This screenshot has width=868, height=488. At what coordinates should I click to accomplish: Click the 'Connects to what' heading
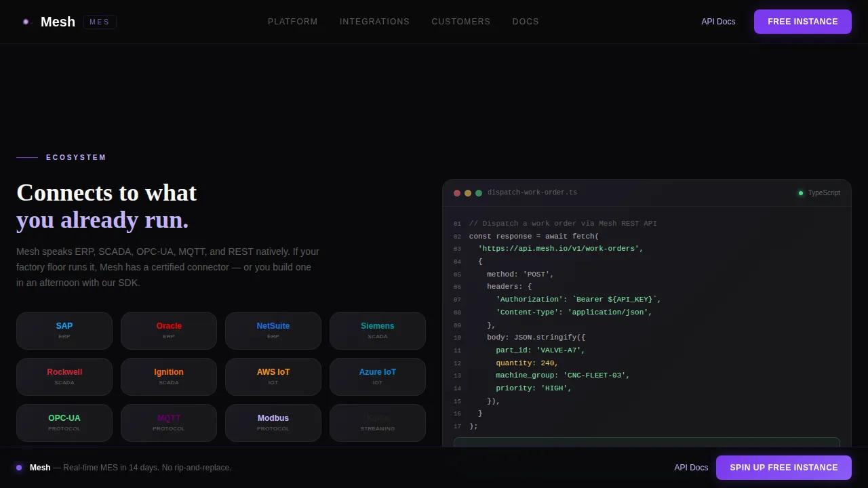tap(106, 192)
